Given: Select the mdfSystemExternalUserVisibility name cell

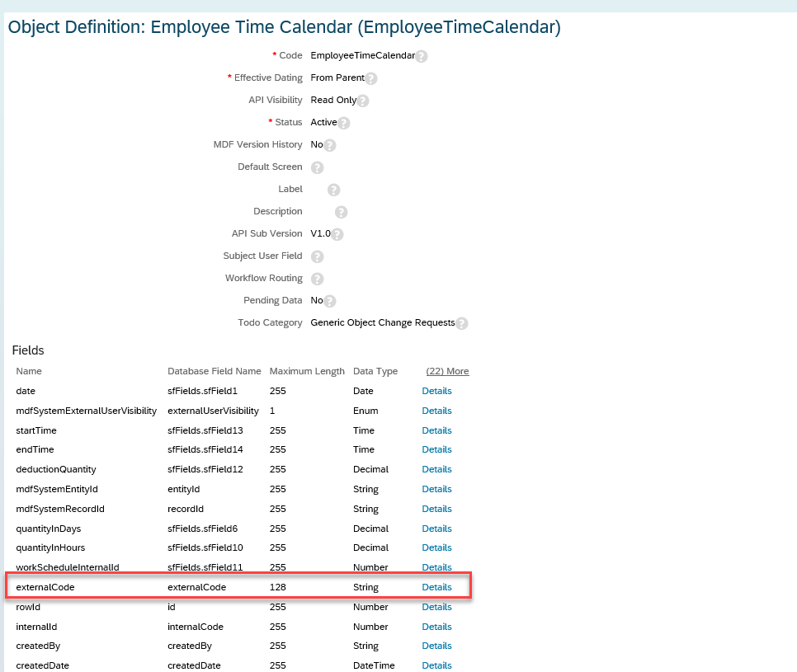Looking at the screenshot, I should (x=87, y=411).
